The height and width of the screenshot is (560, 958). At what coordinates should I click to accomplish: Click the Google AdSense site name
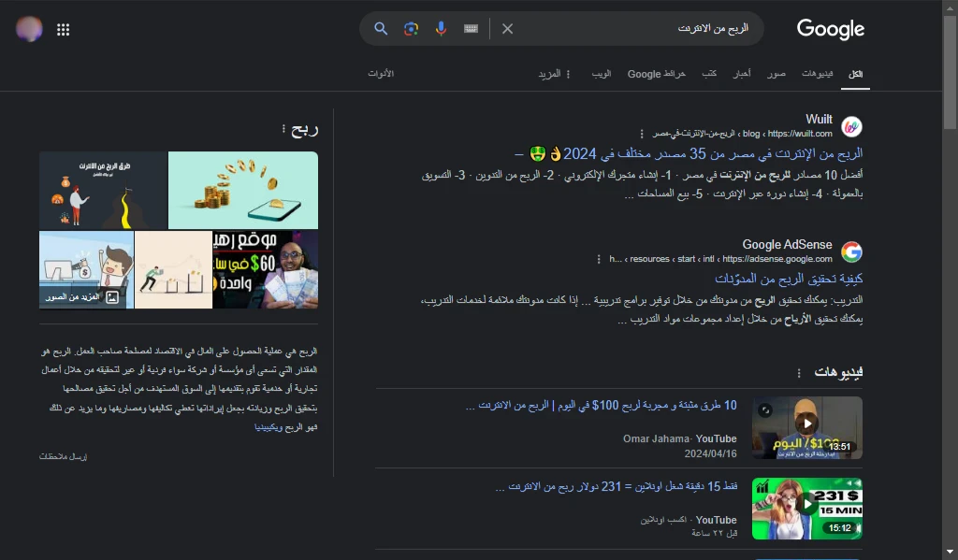click(787, 244)
